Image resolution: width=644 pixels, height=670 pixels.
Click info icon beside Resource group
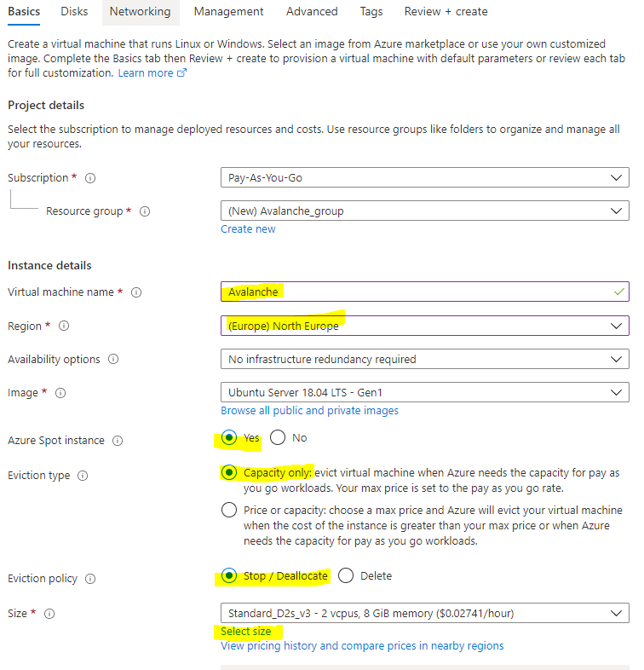[x=145, y=211]
